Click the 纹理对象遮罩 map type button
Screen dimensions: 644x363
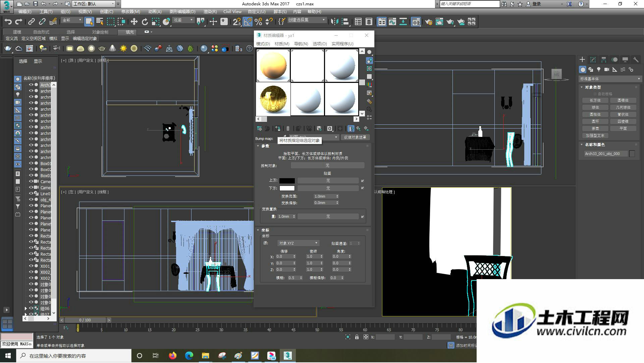click(355, 138)
